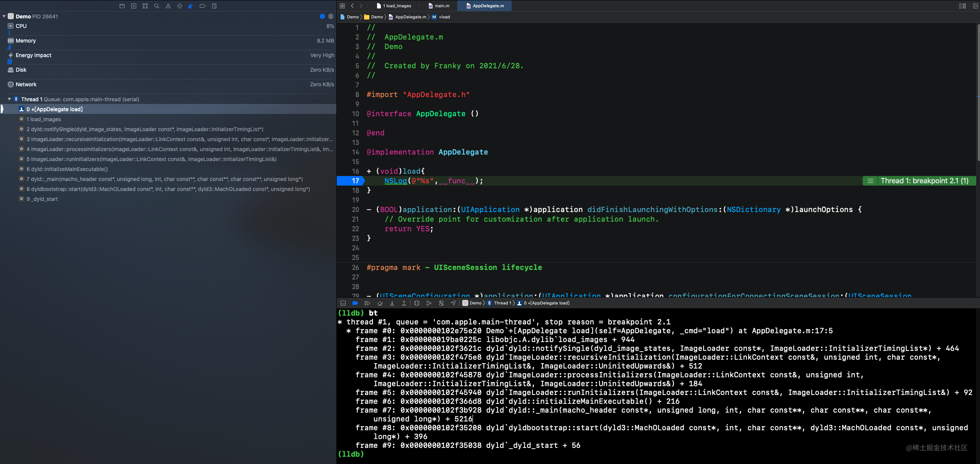
Task: Open the Find navigator magnifier icon
Action: 156,6
